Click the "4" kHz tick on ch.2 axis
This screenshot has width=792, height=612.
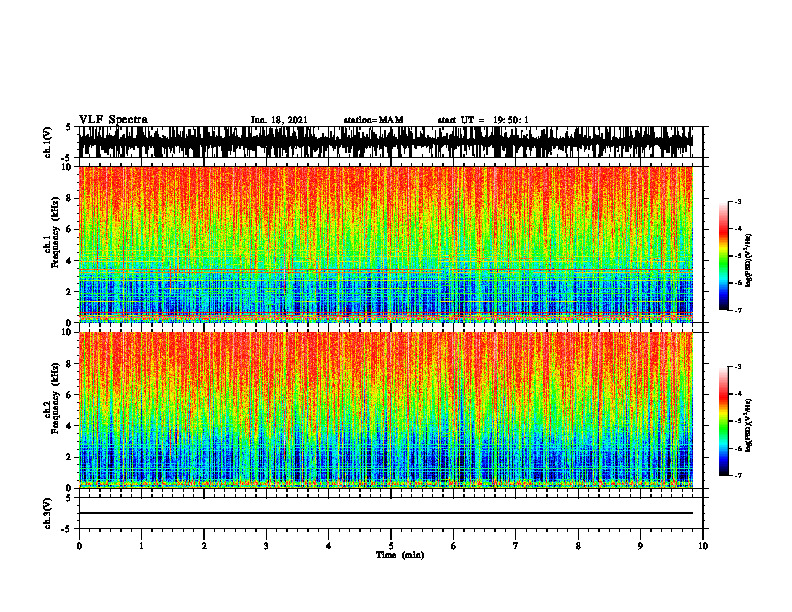point(70,426)
